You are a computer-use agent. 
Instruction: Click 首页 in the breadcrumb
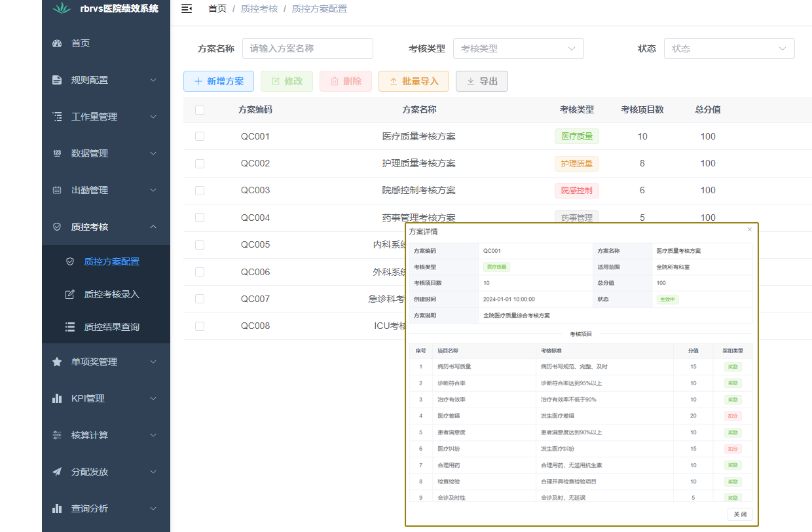pos(217,9)
